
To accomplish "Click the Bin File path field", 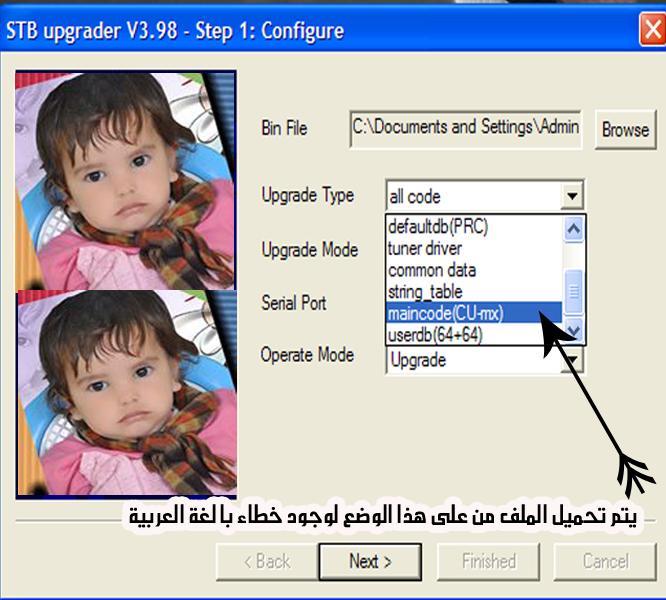I will 466,130.
